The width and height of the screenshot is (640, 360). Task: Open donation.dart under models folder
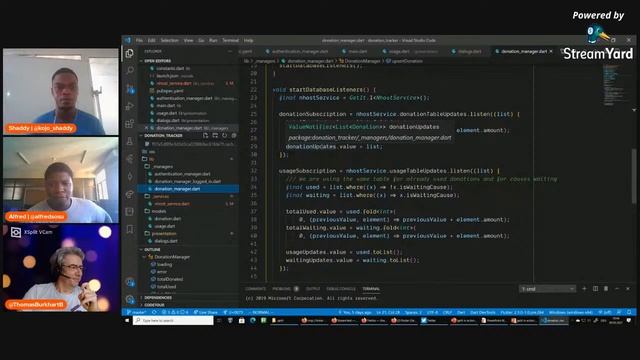coord(168,218)
